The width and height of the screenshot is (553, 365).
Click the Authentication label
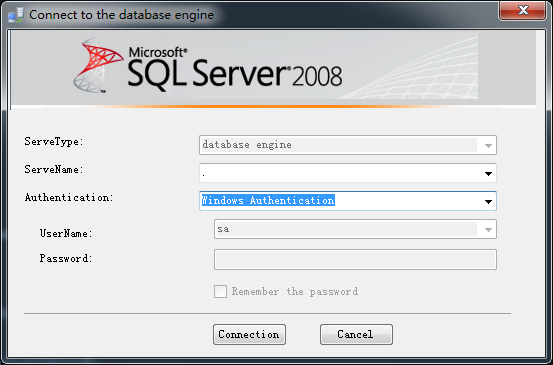pos(69,197)
